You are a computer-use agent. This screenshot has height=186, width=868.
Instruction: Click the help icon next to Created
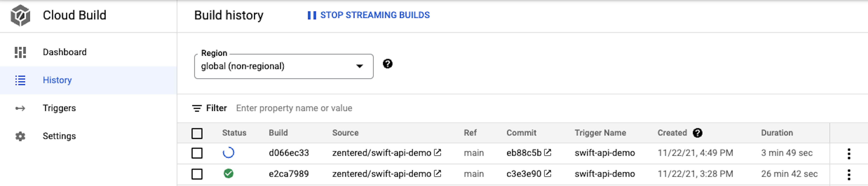(698, 133)
